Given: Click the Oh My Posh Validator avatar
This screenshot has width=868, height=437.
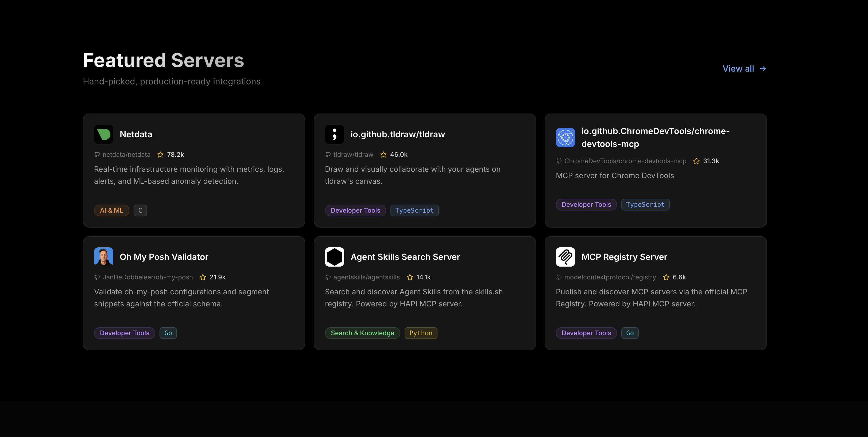Looking at the screenshot, I should 103,257.
